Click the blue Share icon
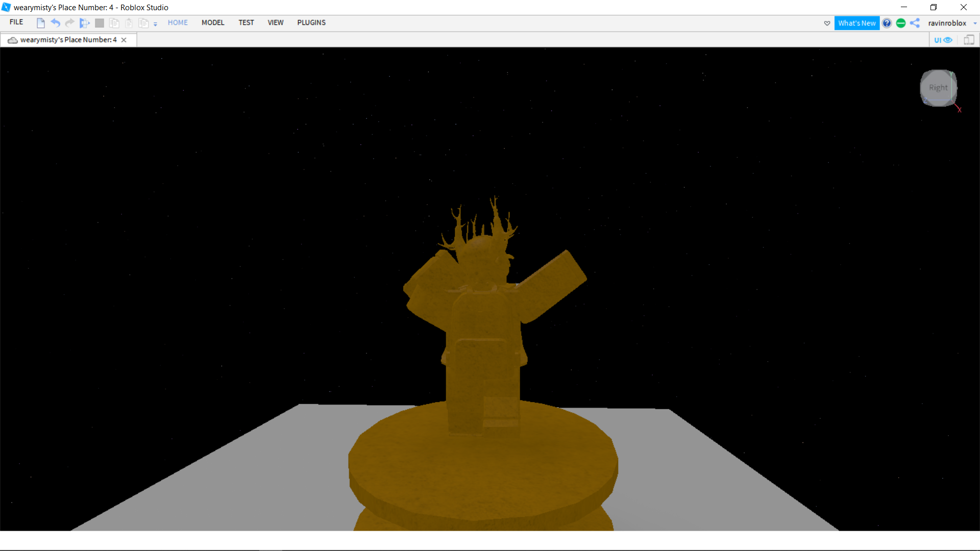 pos(915,23)
